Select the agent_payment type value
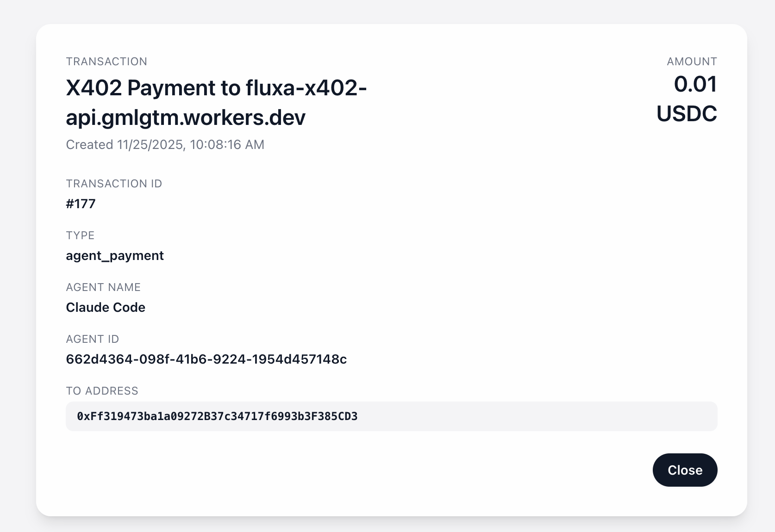The width and height of the screenshot is (775, 532). click(x=115, y=256)
